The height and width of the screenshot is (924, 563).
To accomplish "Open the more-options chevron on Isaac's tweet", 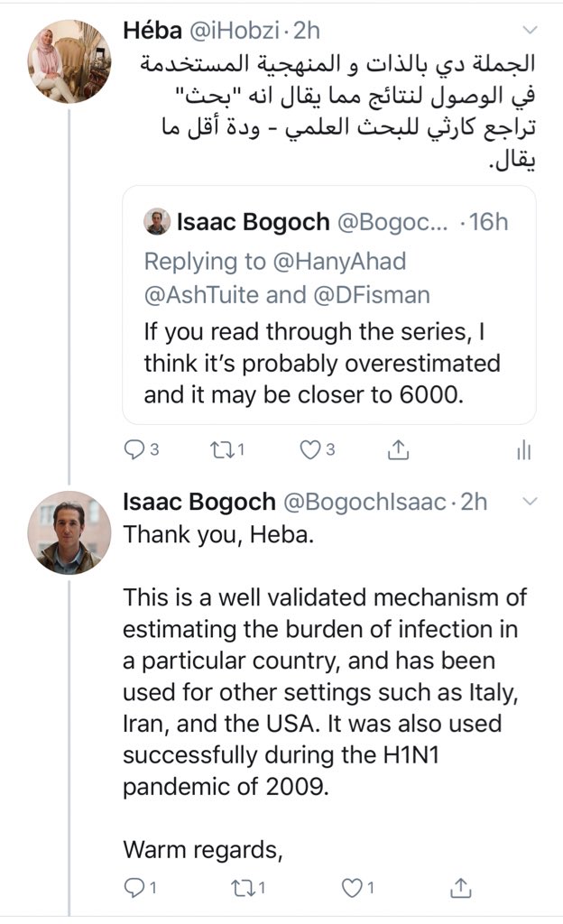I will pos(530,501).
